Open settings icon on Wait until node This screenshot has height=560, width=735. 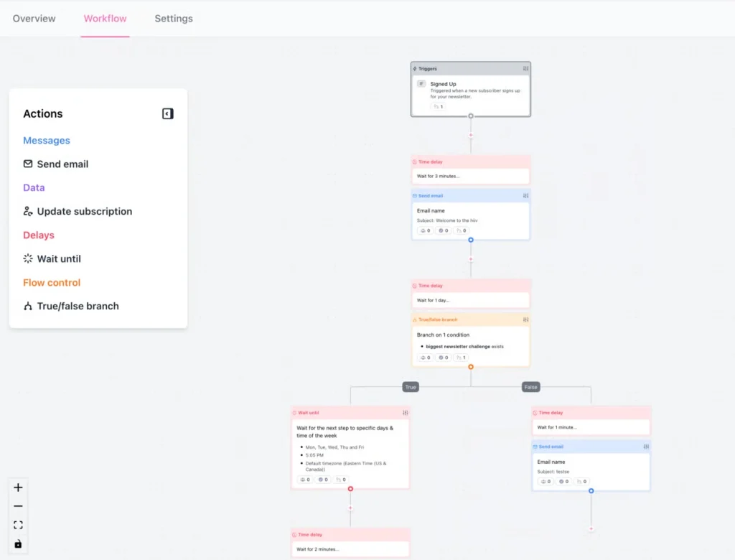coord(406,413)
